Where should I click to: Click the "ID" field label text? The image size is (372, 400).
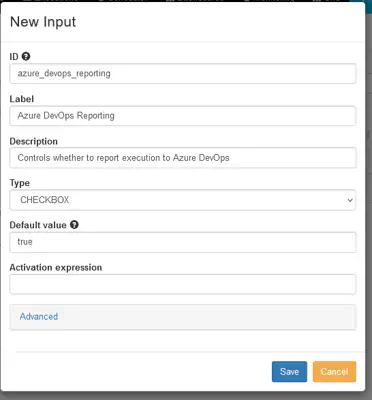(14, 57)
